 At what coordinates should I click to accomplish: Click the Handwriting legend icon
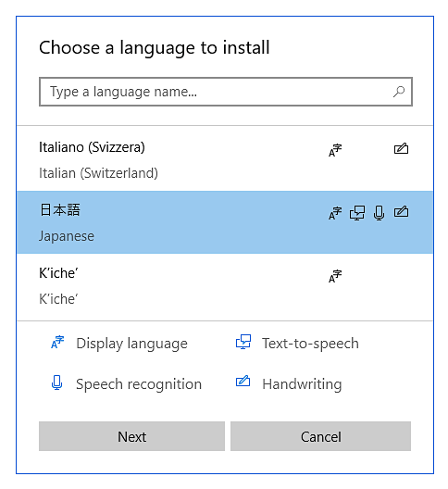click(x=243, y=381)
